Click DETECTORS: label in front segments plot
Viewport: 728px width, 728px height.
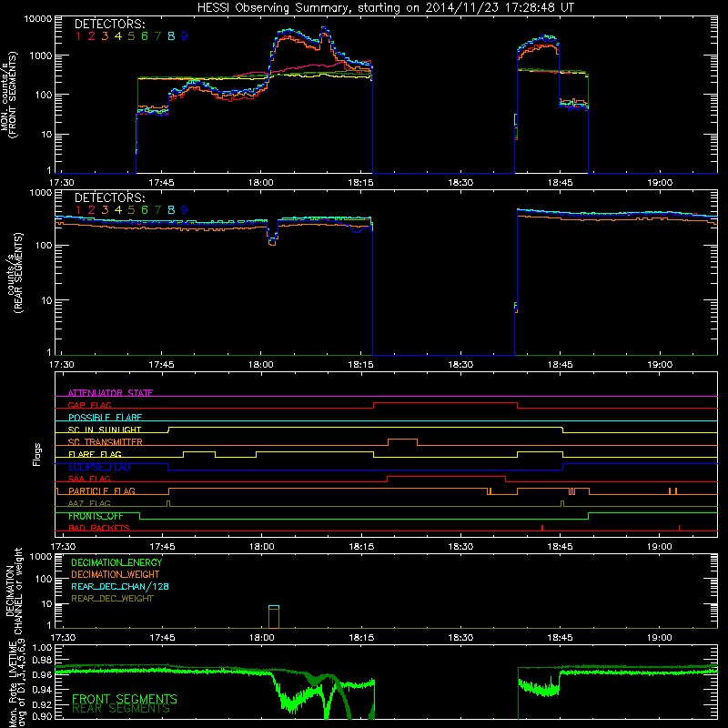(x=109, y=25)
